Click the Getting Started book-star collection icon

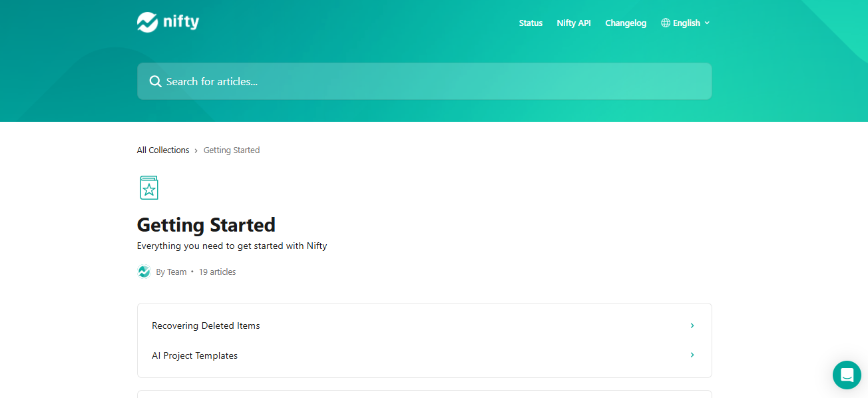(x=149, y=188)
